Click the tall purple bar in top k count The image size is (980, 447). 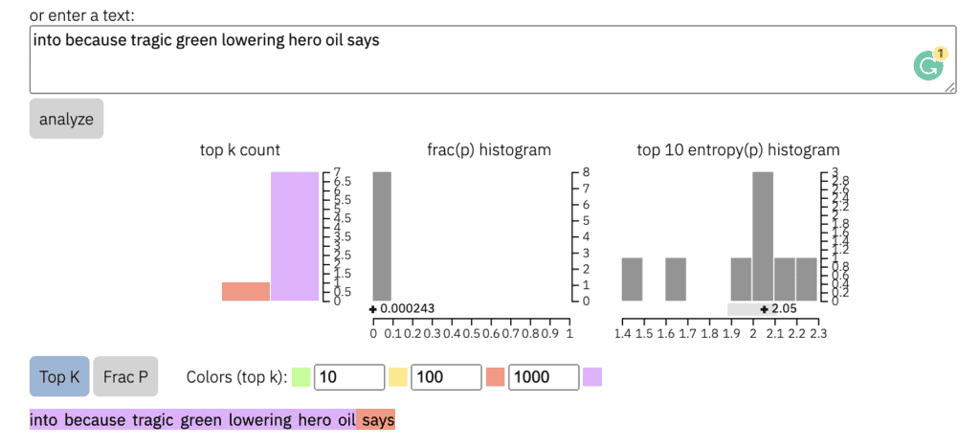tap(295, 236)
